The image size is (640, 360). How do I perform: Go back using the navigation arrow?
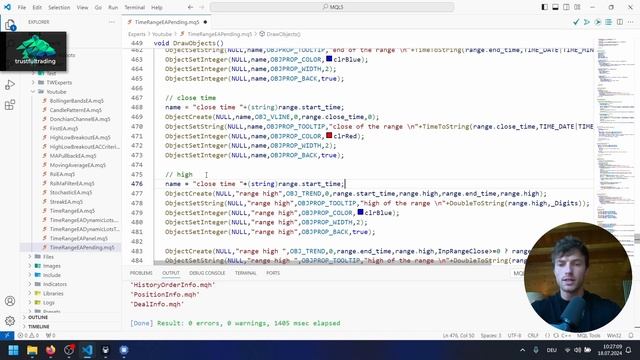pos(191,7)
